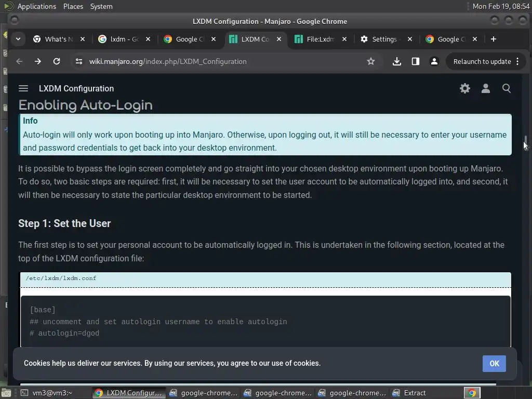Click "Relaunch to update" button
The height and width of the screenshot is (399, 532).
point(482,61)
